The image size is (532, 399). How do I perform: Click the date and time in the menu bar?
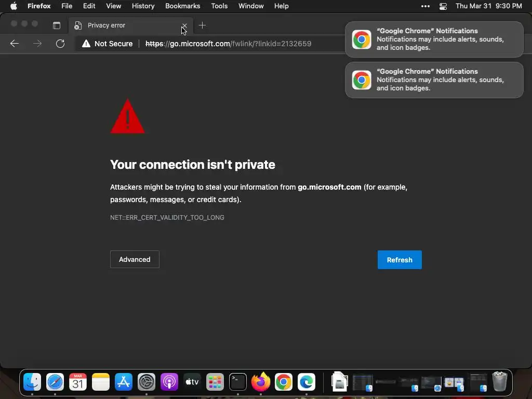click(488, 6)
